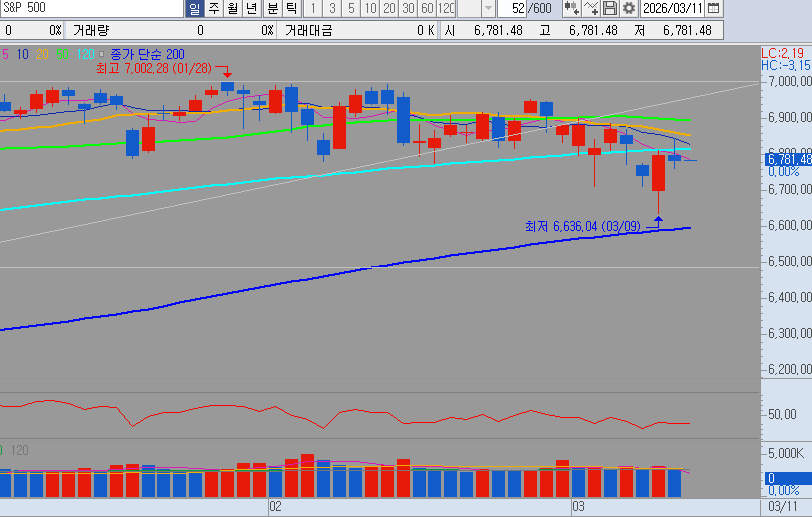The image size is (812, 517).
Task: Click the 03 month marker on time axis
Action: pyautogui.click(x=578, y=507)
